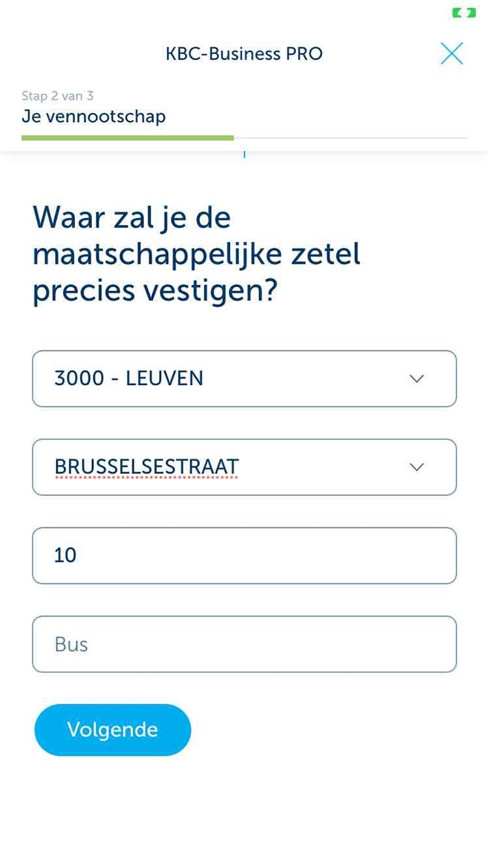Tap the small blue marker under progress bar

pyautogui.click(x=244, y=155)
